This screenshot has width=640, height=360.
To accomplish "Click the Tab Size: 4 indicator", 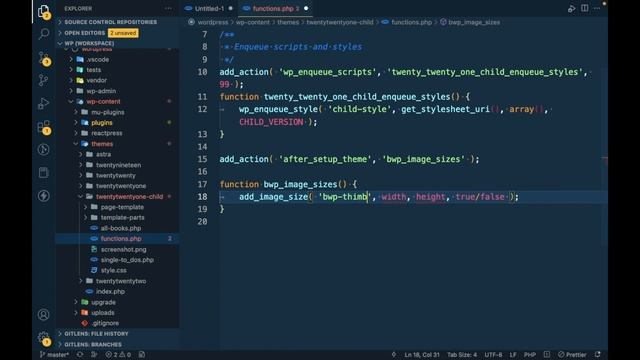I will coord(462,355).
